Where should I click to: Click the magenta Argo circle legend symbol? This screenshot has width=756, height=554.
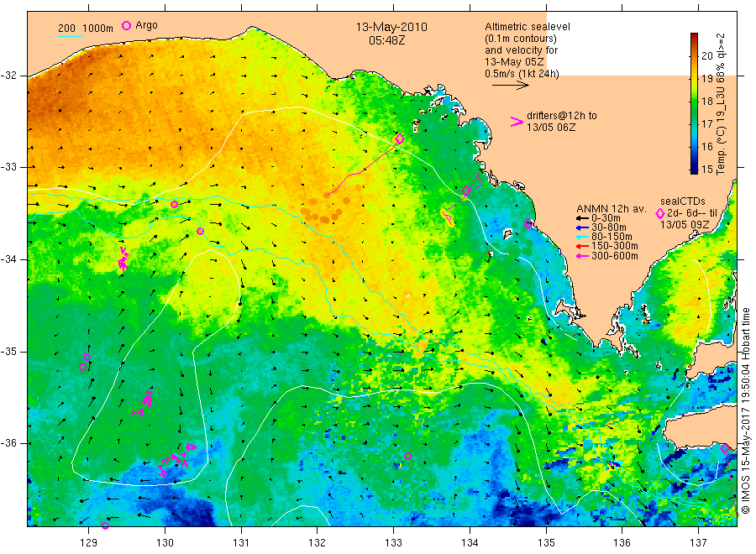(x=126, y=25)
